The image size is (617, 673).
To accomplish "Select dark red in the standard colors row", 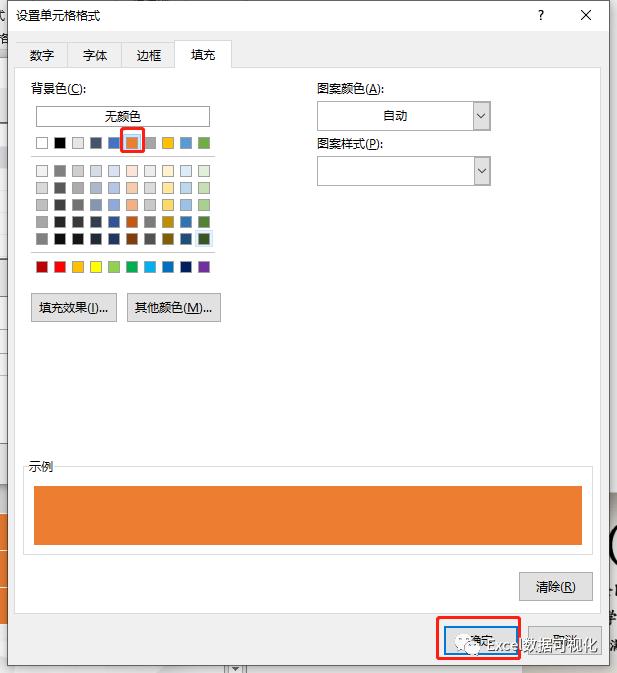I will tap(42, 267).
